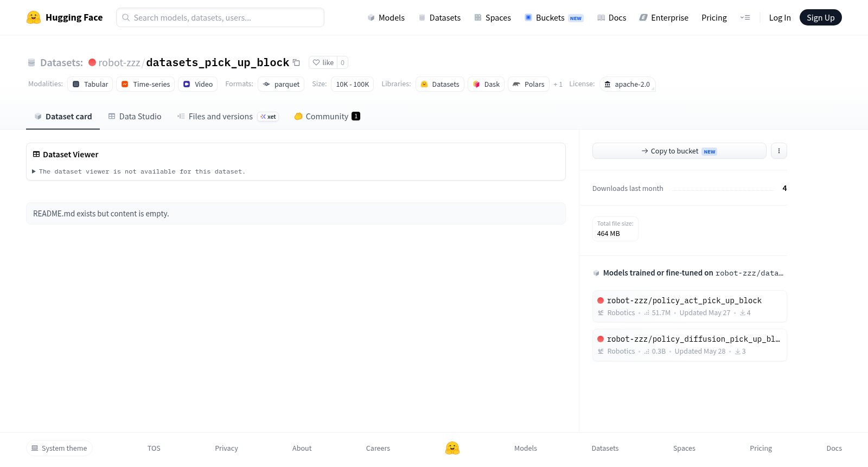Switch to the Dataset card tab

63,116
